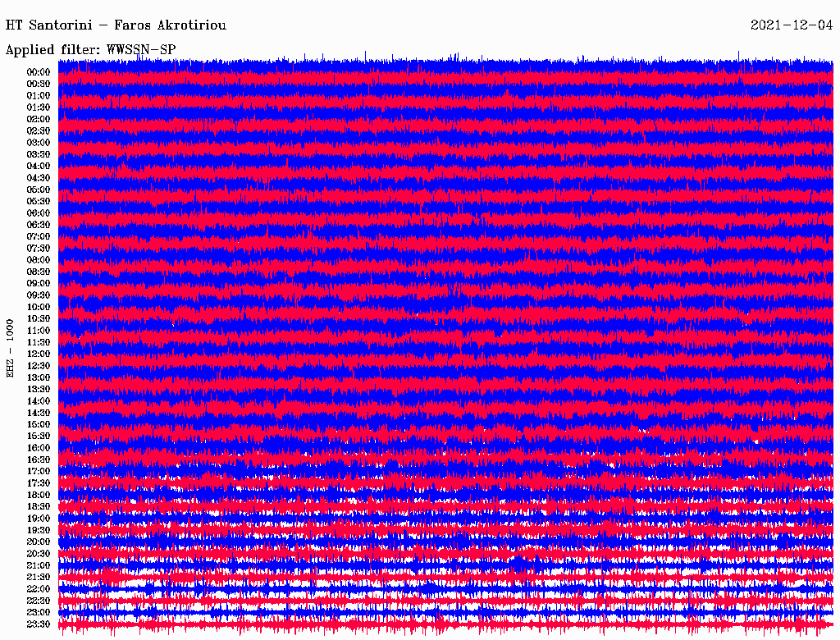Select the 08:30 time label

[x=38, y=272]
